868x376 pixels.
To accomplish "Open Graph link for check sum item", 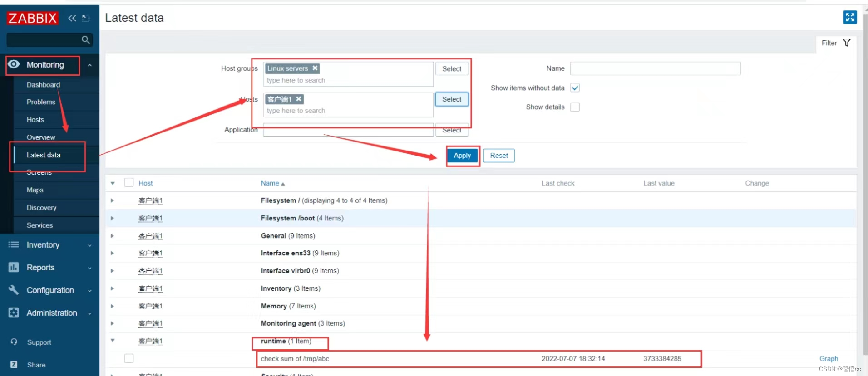I will (x=829, y=359).
